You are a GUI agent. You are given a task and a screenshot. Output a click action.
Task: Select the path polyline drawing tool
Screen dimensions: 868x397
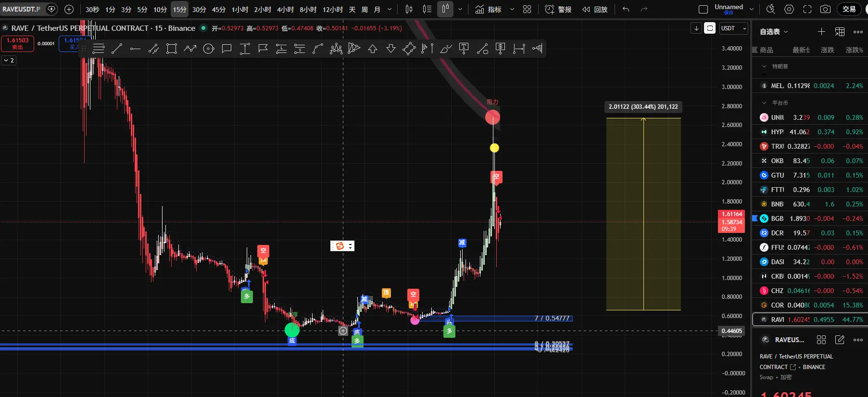click(x=190, y=49)
